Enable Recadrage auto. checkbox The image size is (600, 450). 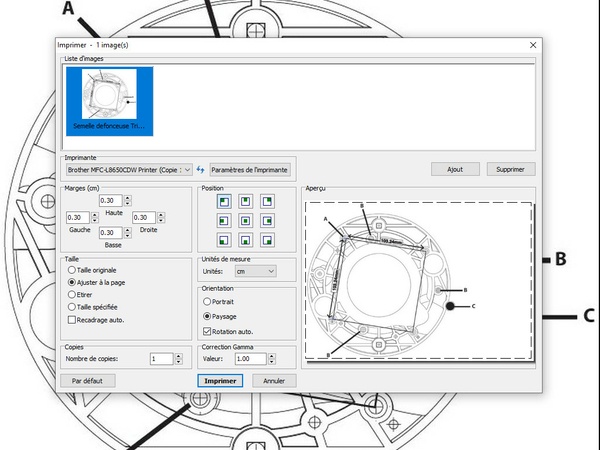(71, 320)
